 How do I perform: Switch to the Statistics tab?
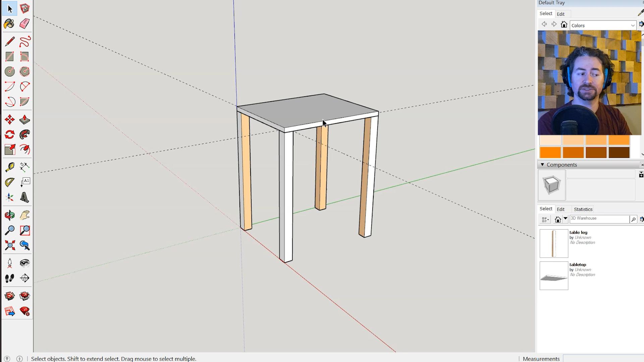pyautogui.click(x=583, y=209)
